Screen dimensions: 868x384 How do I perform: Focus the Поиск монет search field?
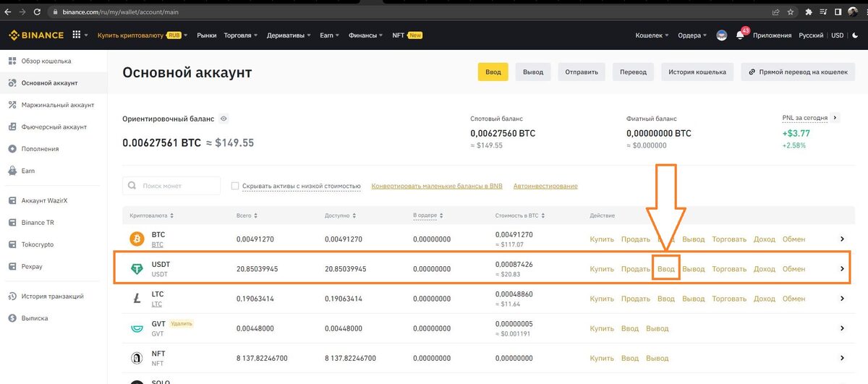point(171,186)
